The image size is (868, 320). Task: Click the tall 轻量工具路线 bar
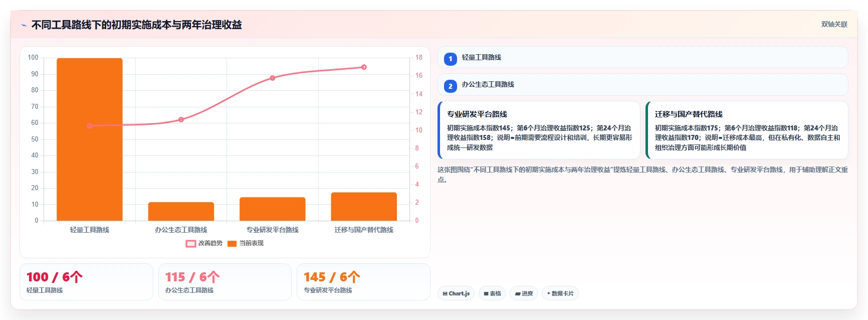tap(90, 139)
